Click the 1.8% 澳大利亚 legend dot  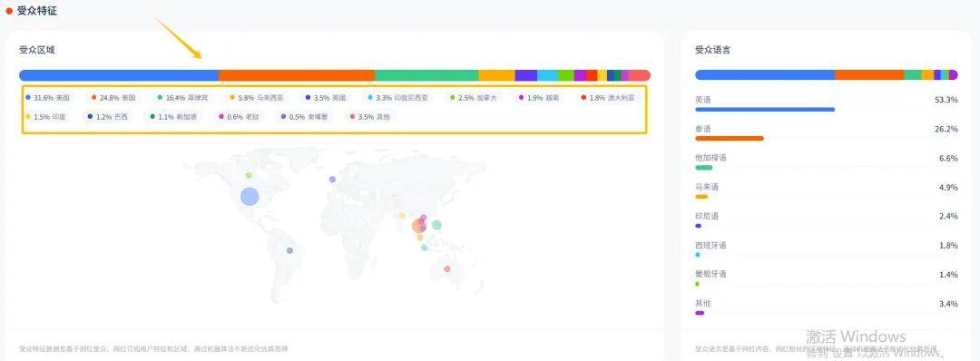(583, 98)
